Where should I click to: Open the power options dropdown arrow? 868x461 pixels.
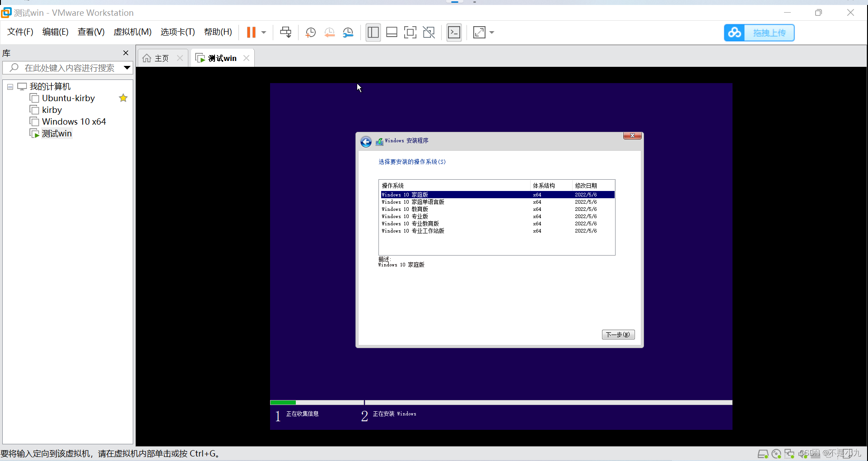click(x=264, y=33)
